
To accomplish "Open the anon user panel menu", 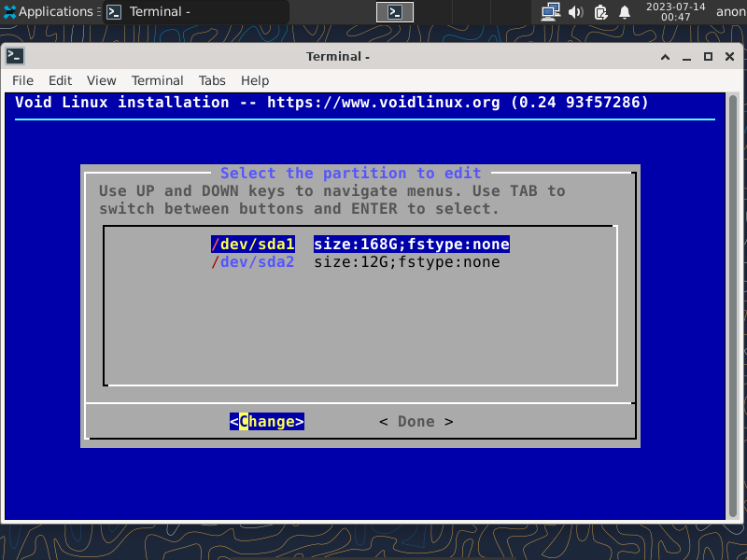I will pos(731,12).
